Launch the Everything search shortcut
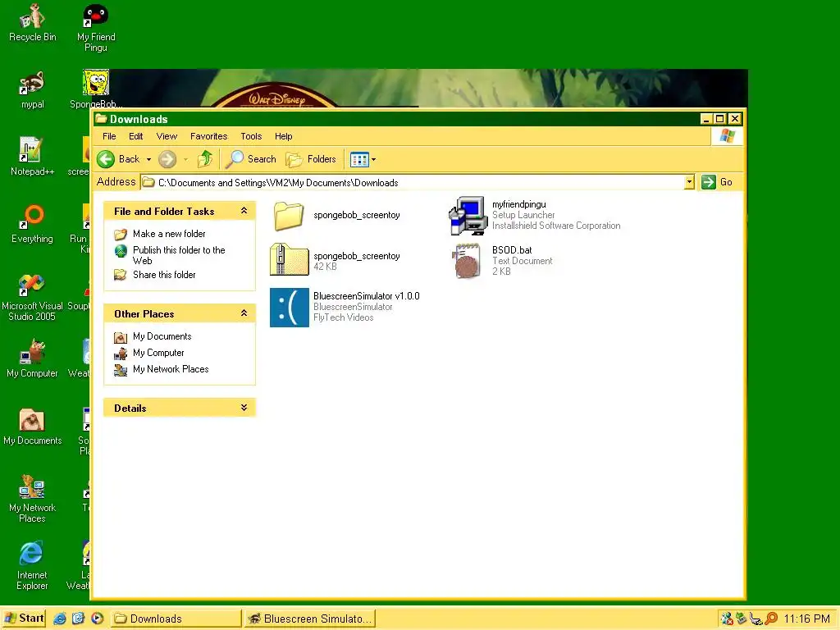 [x=32, y=224]
